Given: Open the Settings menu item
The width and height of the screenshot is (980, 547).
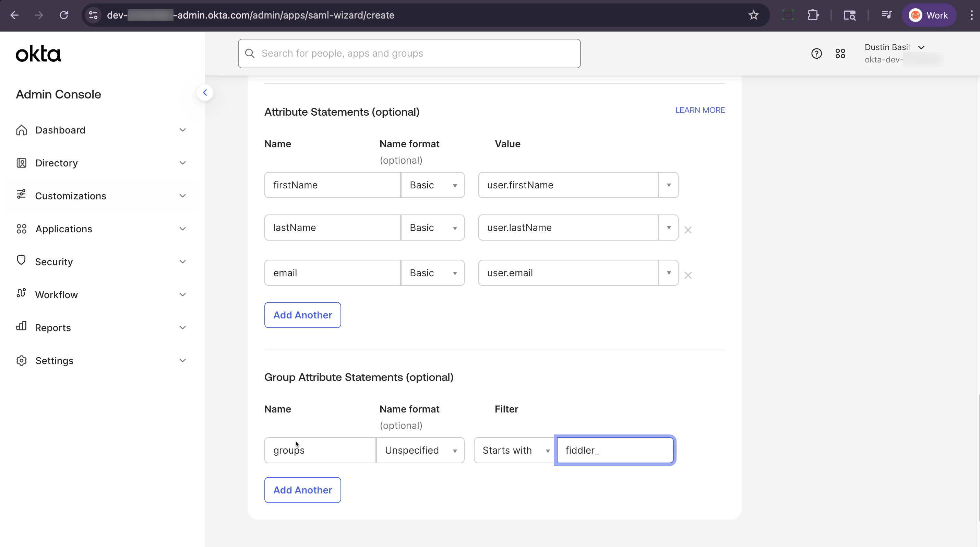Looking at the screenshot, I should (101, 360).
